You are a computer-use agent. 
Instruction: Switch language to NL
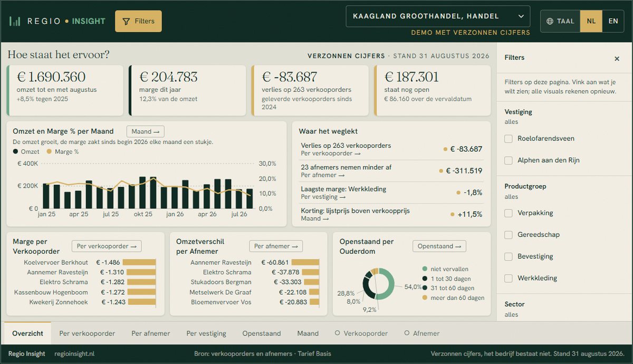[x=591, y=21]
